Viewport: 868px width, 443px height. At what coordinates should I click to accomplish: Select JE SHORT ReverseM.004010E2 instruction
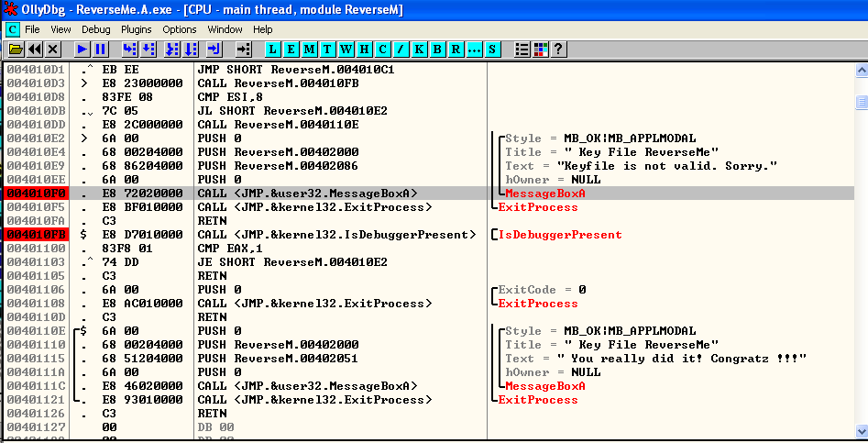pyautogui.click(x=292, y=262)
